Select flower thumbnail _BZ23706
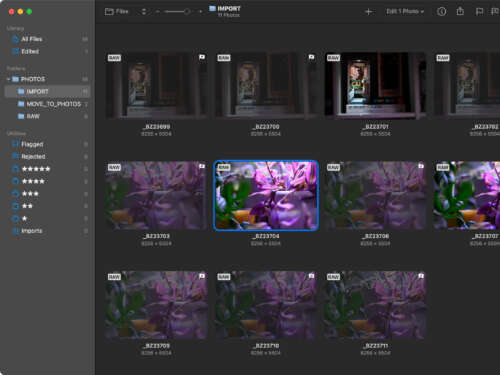500x375 pixels. point(375,195)
